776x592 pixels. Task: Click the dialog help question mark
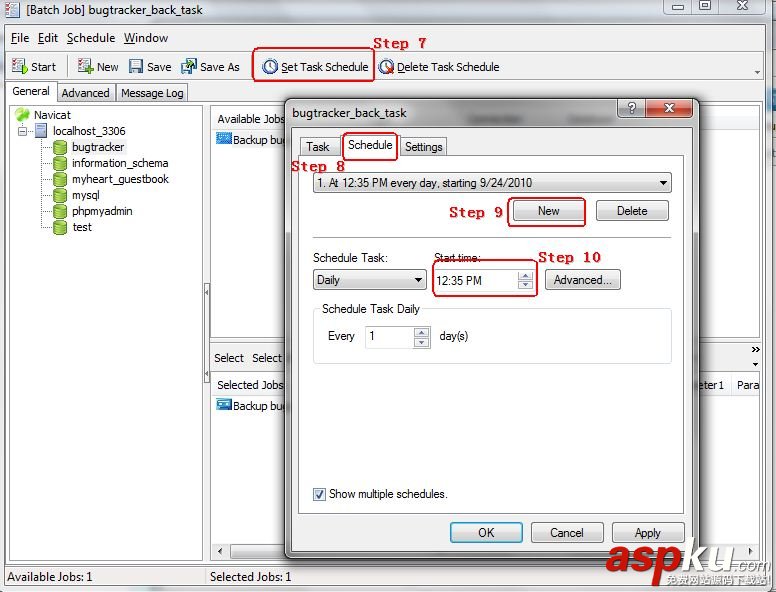(631, 108)
